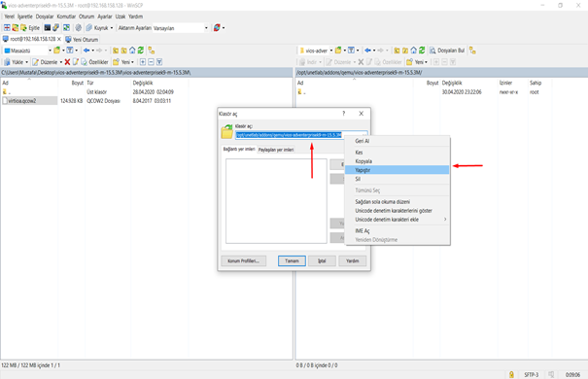Select the virtioa.qcow2 file row
Screen dimensions: 588x379
coord(29,101)
